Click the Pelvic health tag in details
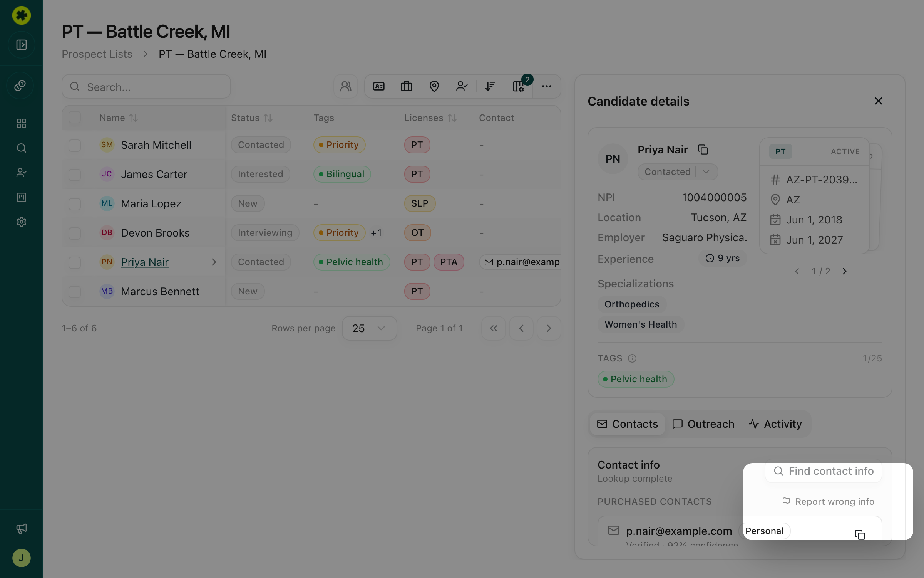 point(636,379)
